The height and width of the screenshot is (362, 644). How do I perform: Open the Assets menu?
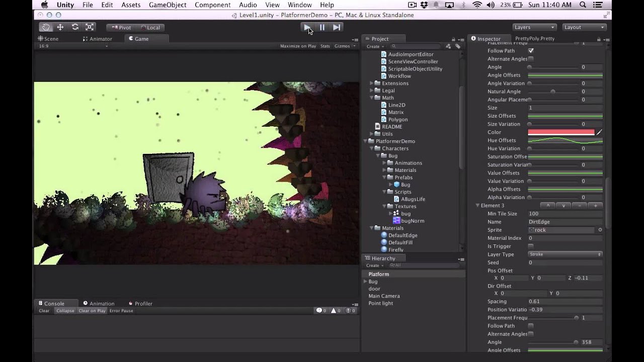(131, 5)
